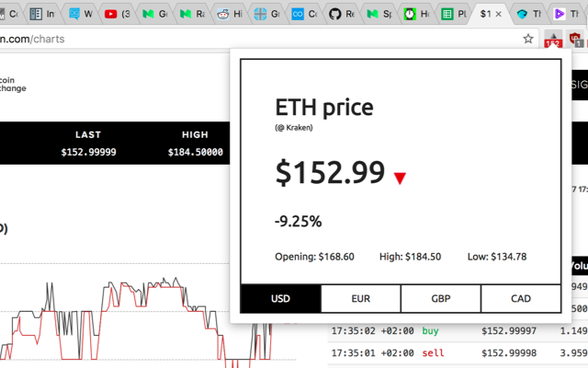
Task: Click the bookmark star in address bar
Action: pos(528,39)
